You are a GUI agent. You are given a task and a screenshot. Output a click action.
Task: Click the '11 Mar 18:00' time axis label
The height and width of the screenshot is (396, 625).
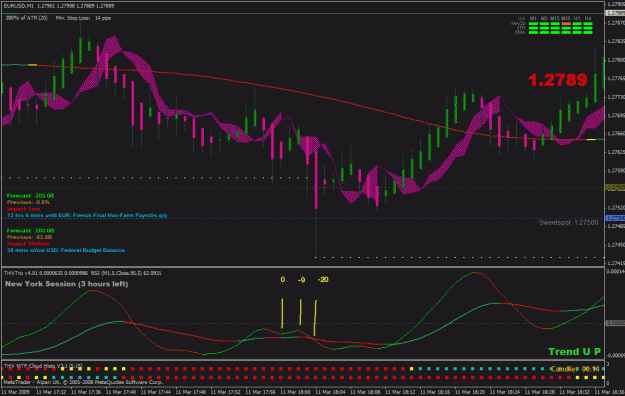(x=295, y=392)
